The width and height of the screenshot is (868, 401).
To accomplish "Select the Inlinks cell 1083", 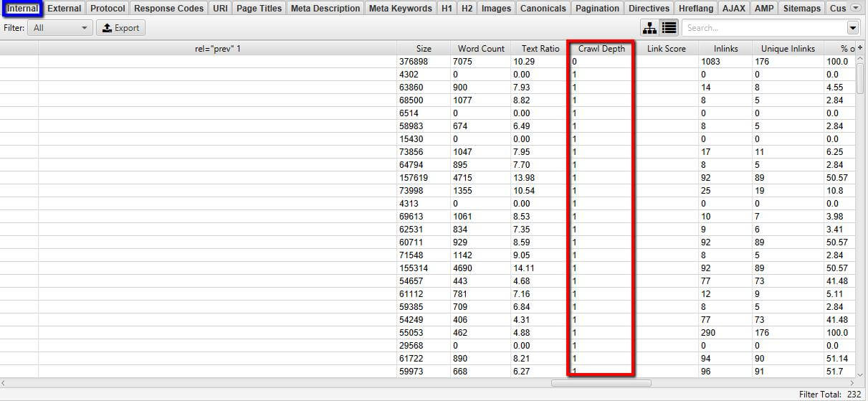I will [x=725, y=62].
